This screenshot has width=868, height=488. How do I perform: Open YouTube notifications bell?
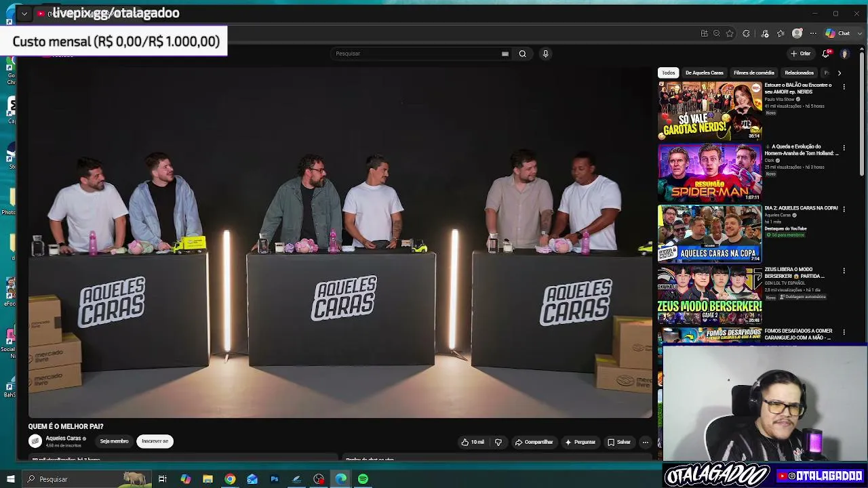coord(826,54)
